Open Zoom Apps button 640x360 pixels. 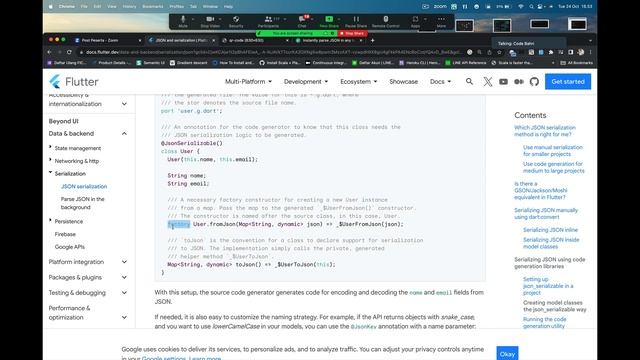coord(415,21)
